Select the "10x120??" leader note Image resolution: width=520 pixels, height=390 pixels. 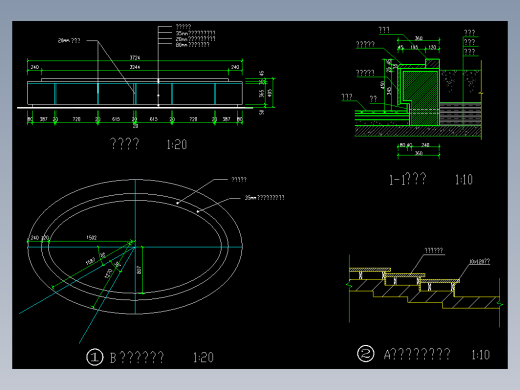click(x=480, y=261)
